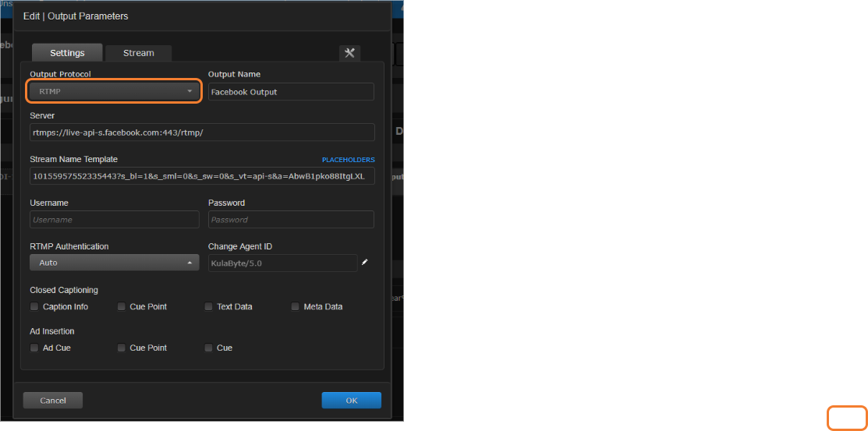Click the pencil icon beside Change Agent ID
868x431 pixels.
pos(364,263)
